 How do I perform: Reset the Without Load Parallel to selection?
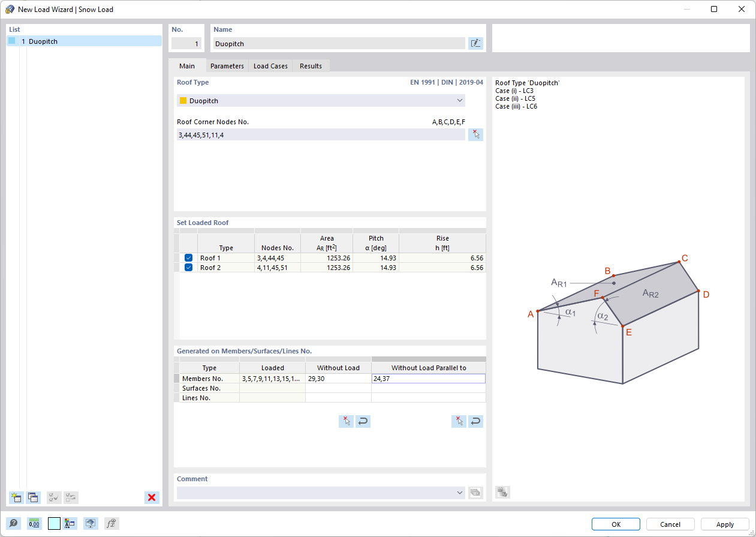click(475, 421)
